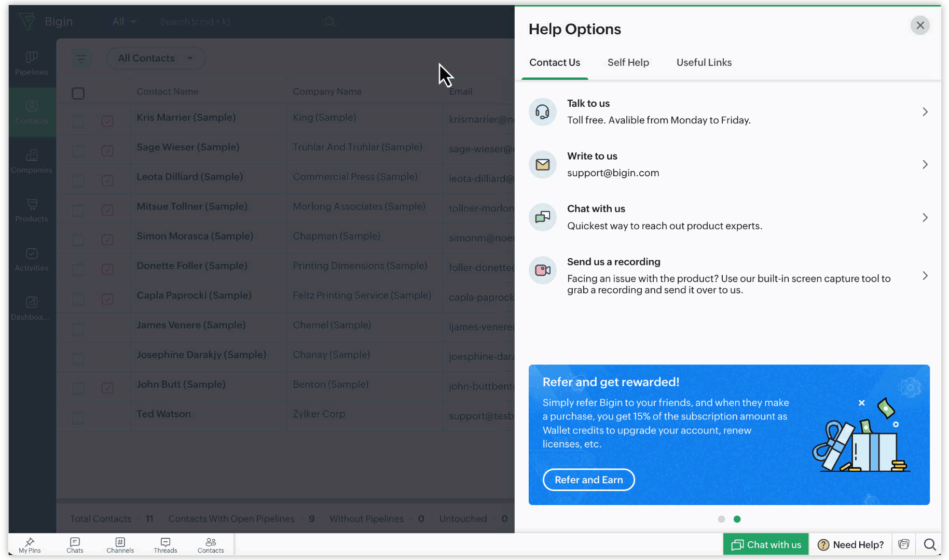The width and height of the screenshot is (949, 560).
Task: Open Threads in bottom bar
Action: tap(165, 545)
